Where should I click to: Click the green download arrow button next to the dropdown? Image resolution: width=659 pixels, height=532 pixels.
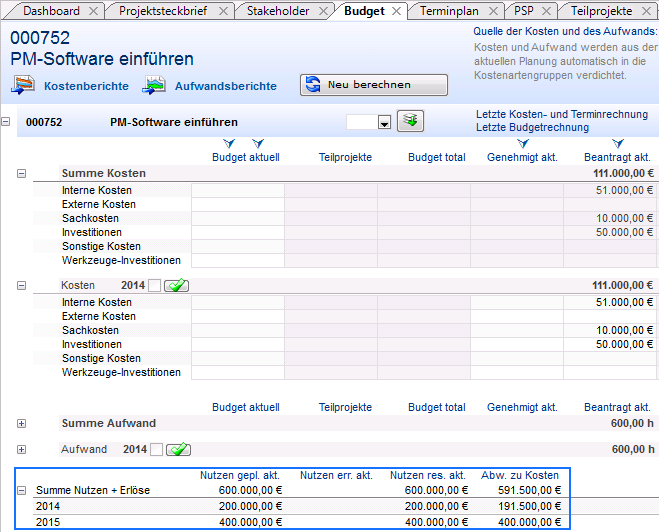coord(410,121)
